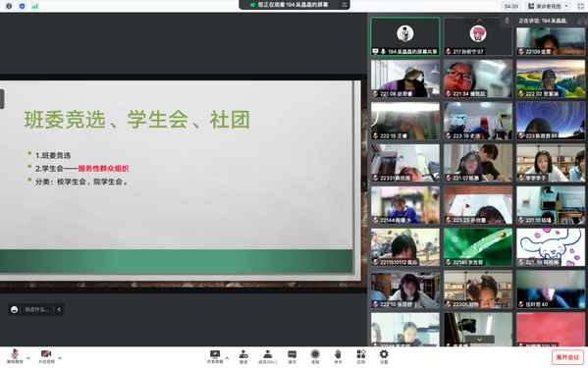This screenshot has height=368, width=588.
Task: Open the Members list icon
Action: pos(267,357)
